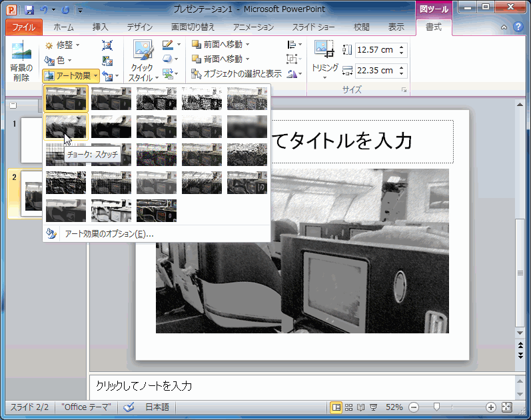The height and width of the screenshot is (420, 531).
Task: Click the change picture icon
Action: 107,61
